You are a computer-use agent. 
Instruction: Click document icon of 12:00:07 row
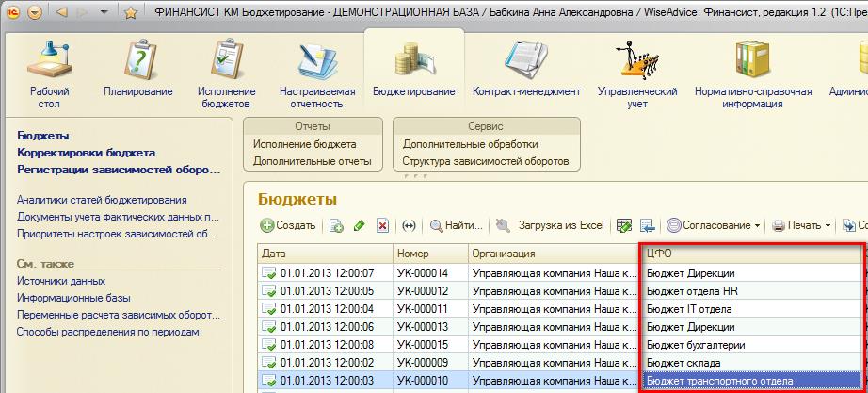(268, 273)
